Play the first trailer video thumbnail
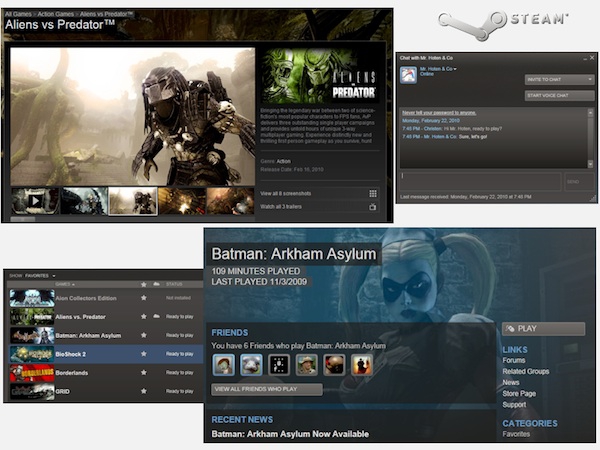Image resolution: width=600 pixels, height=450 pixels. pyautogui.click(x=35, y=201)
